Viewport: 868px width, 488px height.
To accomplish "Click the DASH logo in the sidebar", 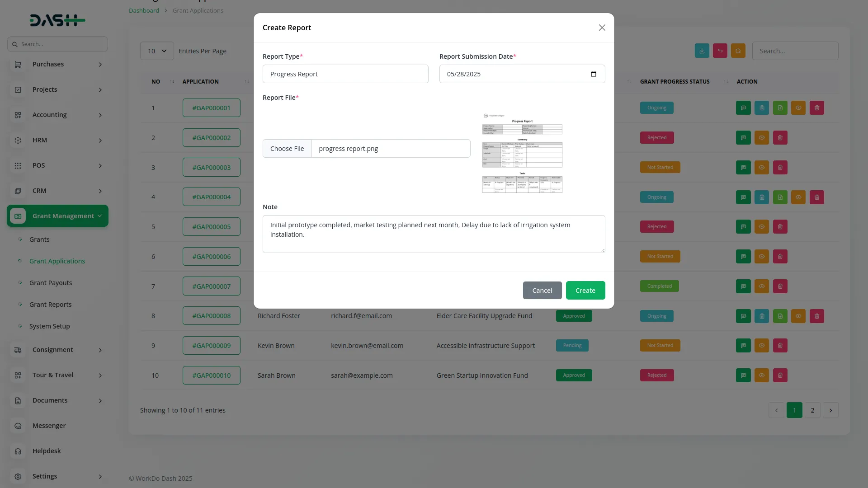I will (57, 20).
